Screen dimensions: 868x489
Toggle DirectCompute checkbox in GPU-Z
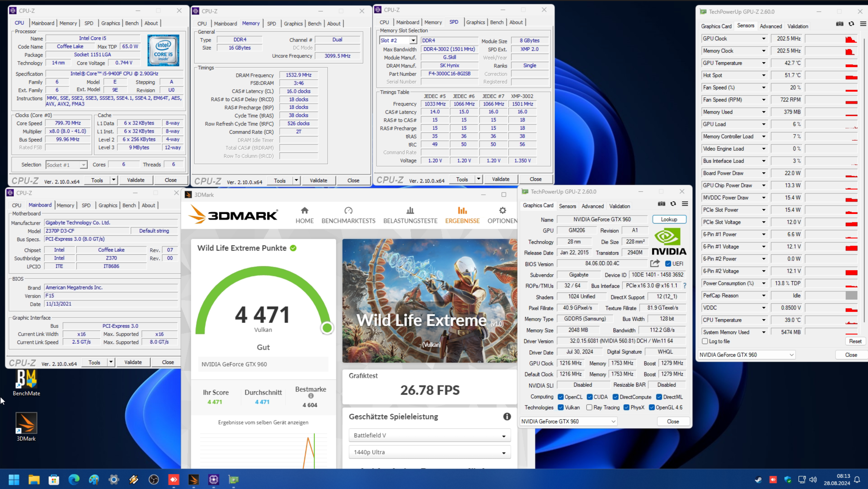click(616, 397)
